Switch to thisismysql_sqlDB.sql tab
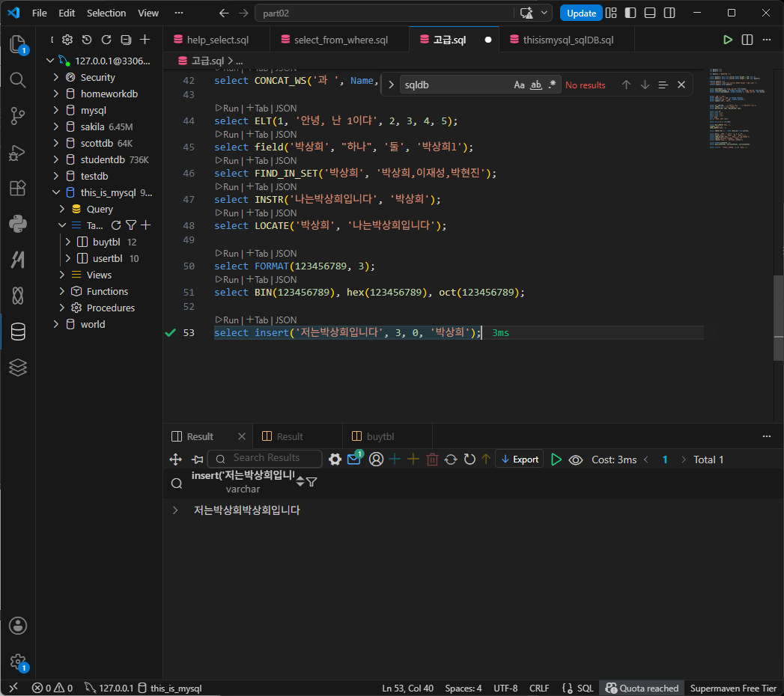Screen dimensions: 784x696 tap(568, 40)
